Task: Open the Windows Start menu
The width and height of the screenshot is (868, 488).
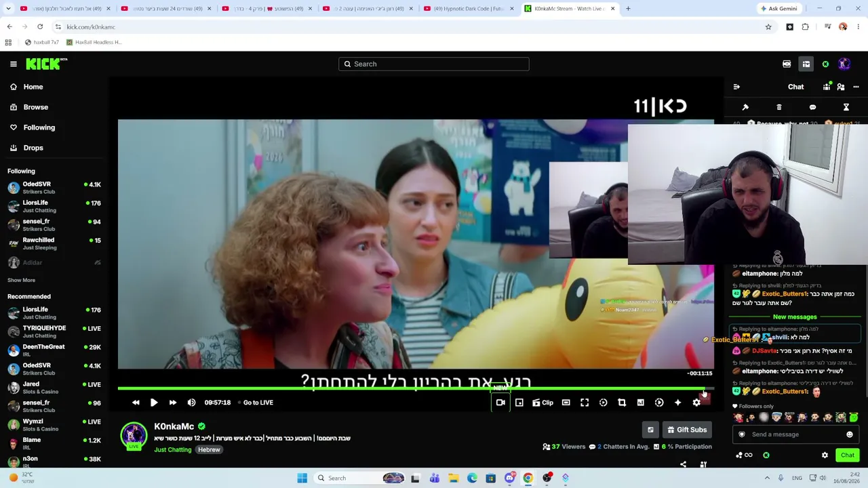Action: click(x=302, y=478)
